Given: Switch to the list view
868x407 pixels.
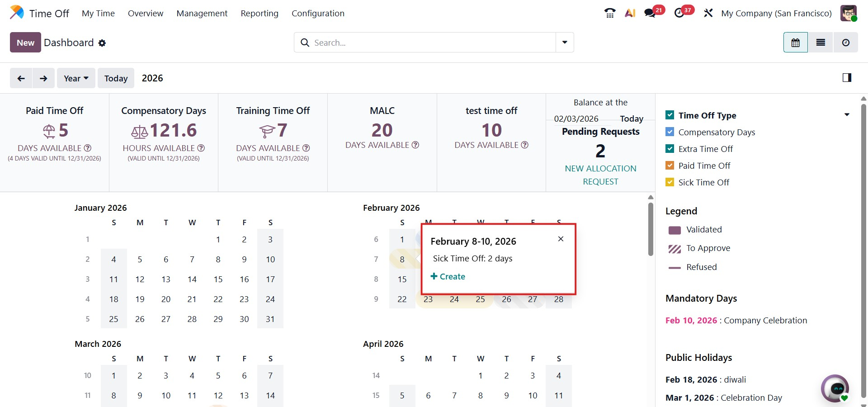Looking at the screenshot, I should [821, 43].
